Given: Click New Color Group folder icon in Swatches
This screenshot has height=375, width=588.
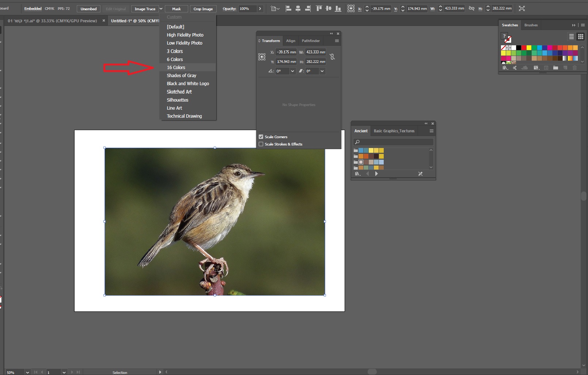Looking at the screenshot, I should [555, 68].
